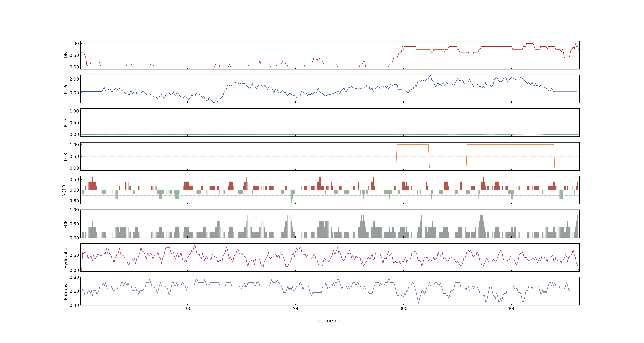
Task: Click the FCR y-axis label
Action: [x=66, y=224]
